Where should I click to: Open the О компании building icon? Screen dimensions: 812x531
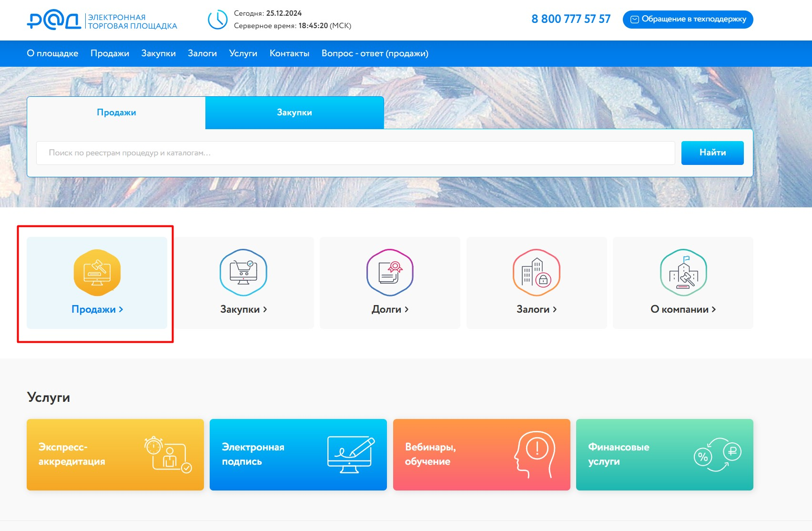point(683,273)
